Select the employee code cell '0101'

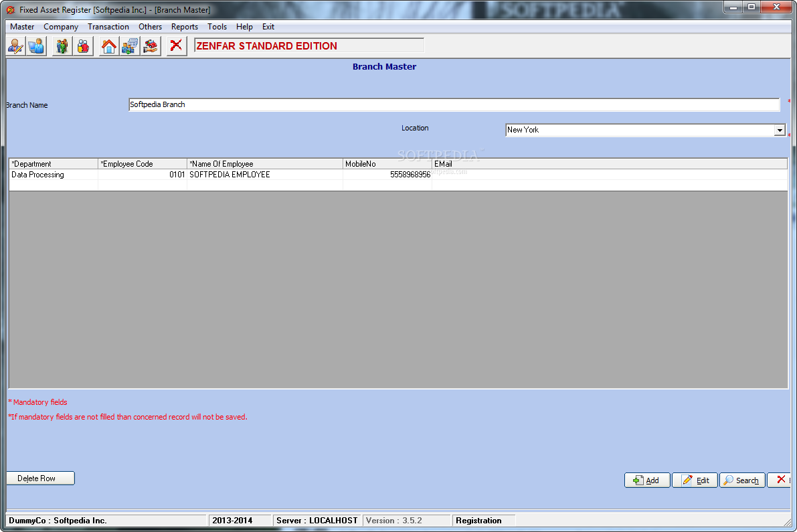[143, 175]
